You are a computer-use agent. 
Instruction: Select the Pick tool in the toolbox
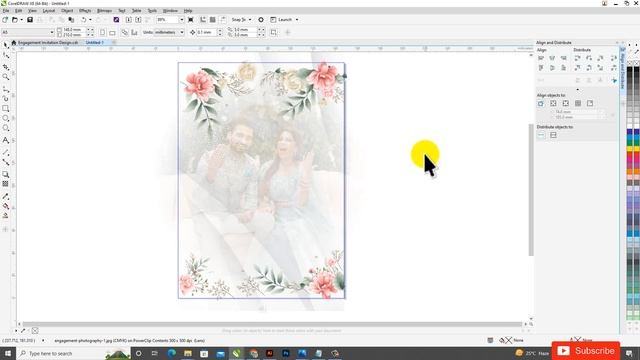(5, 44)
